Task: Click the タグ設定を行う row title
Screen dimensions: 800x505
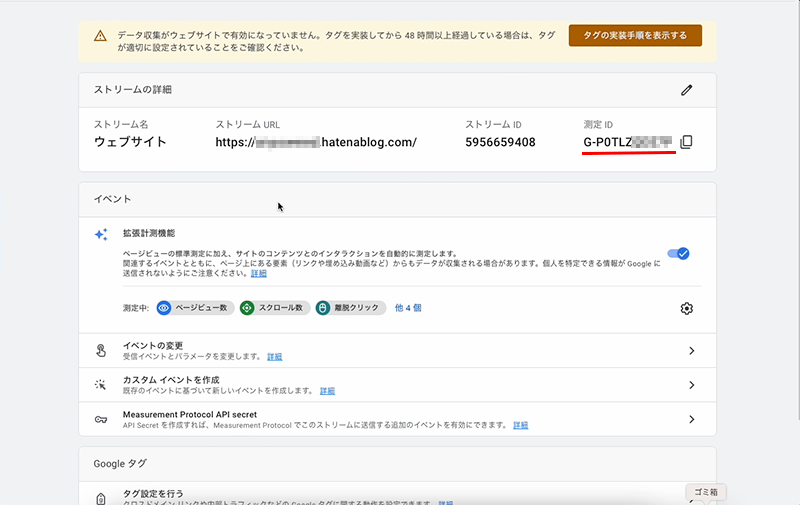Action: tap(153, 493)
